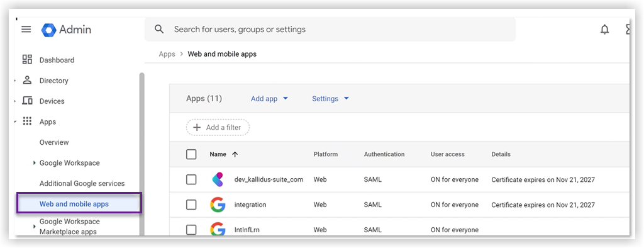This screenshot has height=248, width=644.
Task: Click ON for everyone in dev_kallidus-suite_com row
Action: click(455, 180)
